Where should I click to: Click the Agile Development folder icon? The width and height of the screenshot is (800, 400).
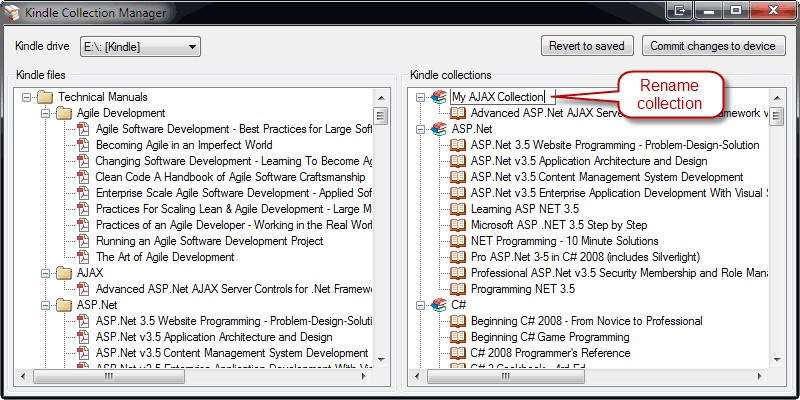point(63,113)
